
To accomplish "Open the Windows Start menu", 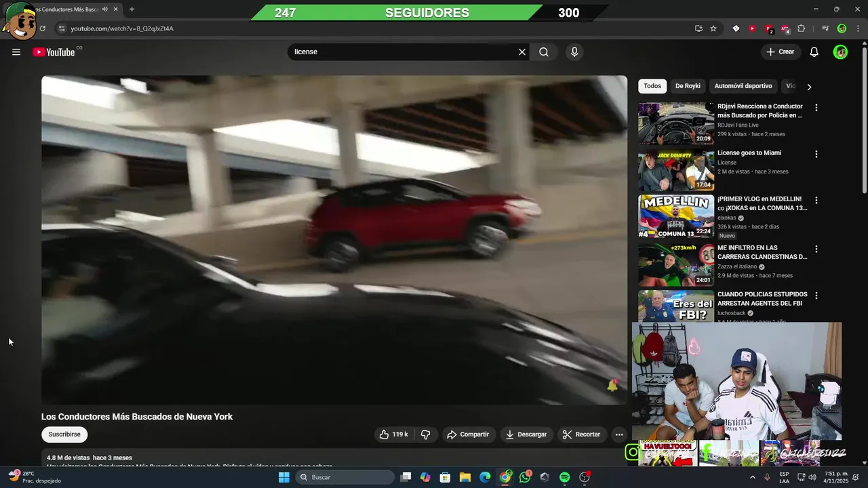I will [284, 477].
